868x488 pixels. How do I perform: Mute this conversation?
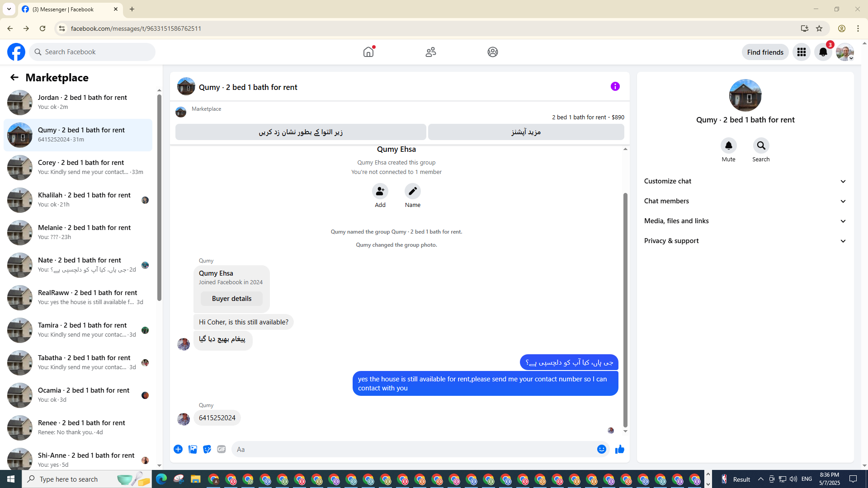point(728,145)
